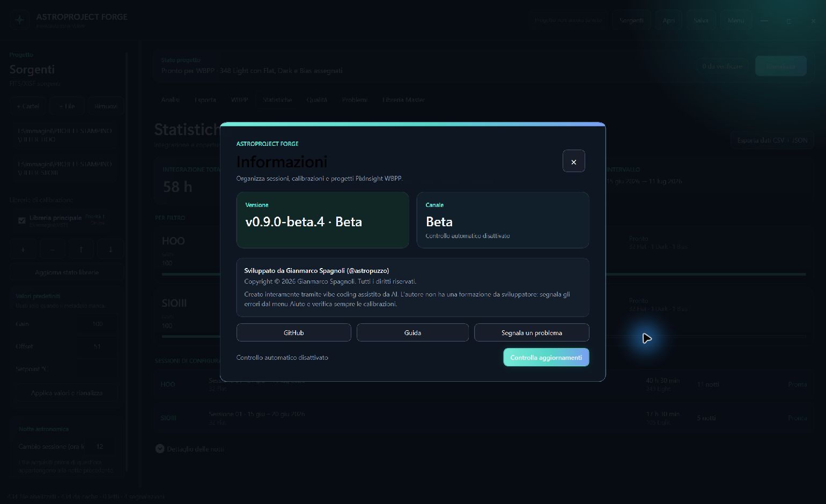Click Segnala un problema button
This screenshot has height=504, width=826.
tap(532, 332)
